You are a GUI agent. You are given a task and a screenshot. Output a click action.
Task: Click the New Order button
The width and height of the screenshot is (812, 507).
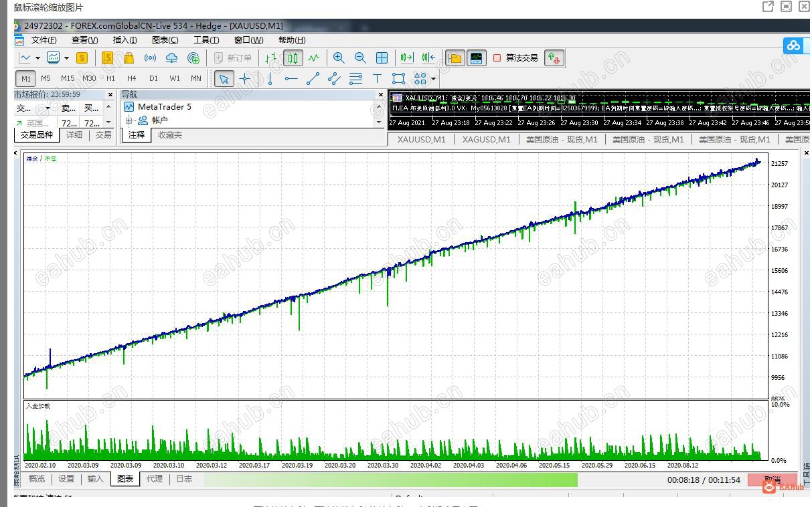click(x=233, y=58)
